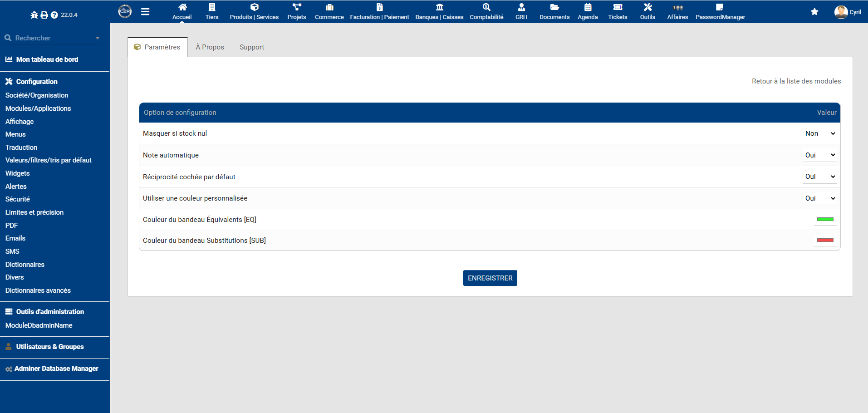
Task: Click the search magnifier icon
Action: click(x=8, y=38)
